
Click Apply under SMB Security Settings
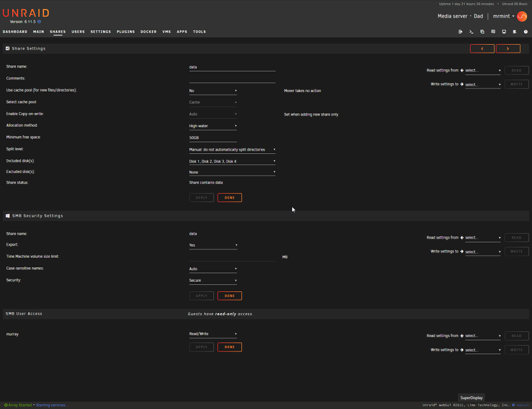pos(202,296)
